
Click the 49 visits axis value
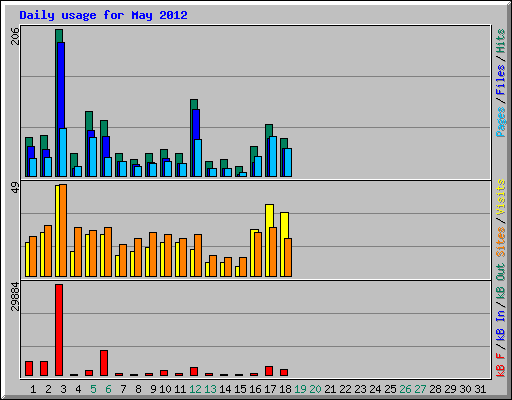[15, 188]
